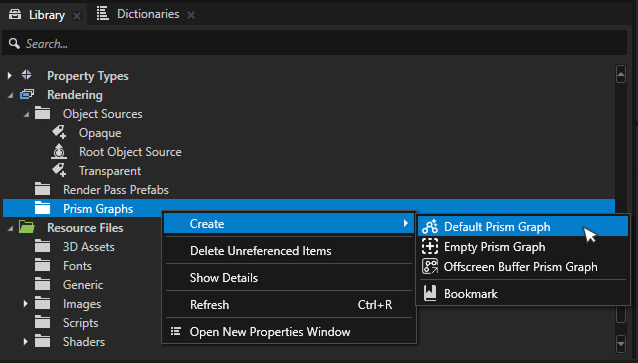Select the Scripts row
638x363 pixels.
[82, 322]
